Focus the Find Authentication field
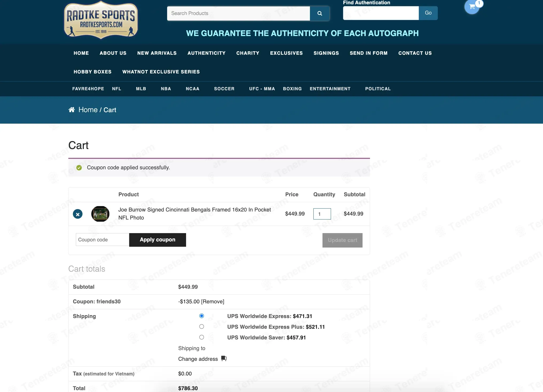Screen dimensions: 543x392 [x=381, y=13]
